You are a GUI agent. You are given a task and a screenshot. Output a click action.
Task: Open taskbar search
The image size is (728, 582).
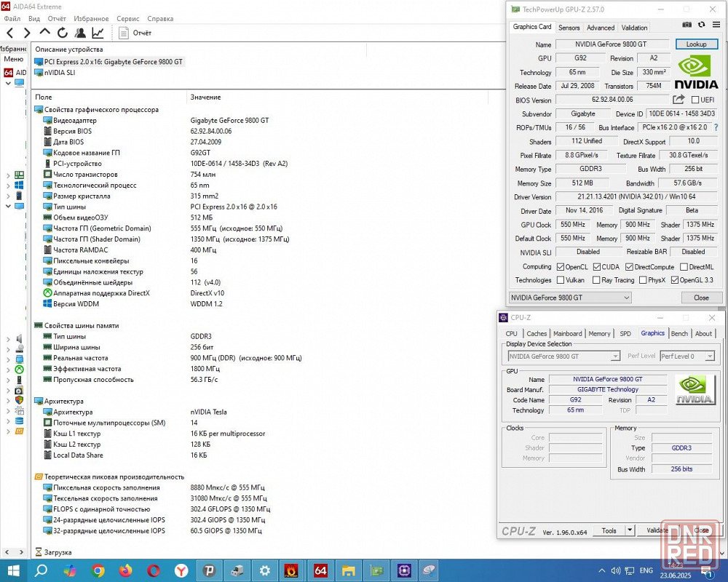click(x=41, y=570)
